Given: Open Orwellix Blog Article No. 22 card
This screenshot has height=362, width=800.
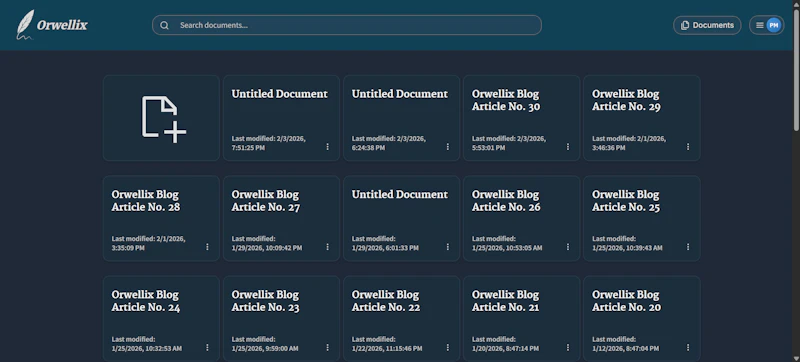Looking at the screenshot, I should click(x=402, y=319).
